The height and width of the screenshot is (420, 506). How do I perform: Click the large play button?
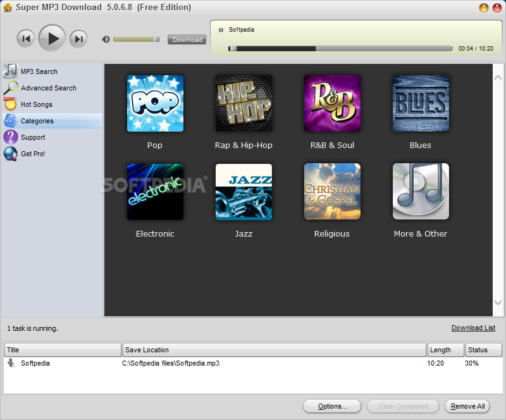[x=52, y=39]
